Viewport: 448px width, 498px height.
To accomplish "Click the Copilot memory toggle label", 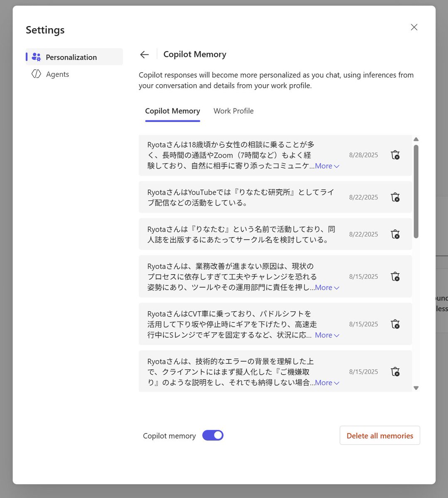I will coord(169,436).
